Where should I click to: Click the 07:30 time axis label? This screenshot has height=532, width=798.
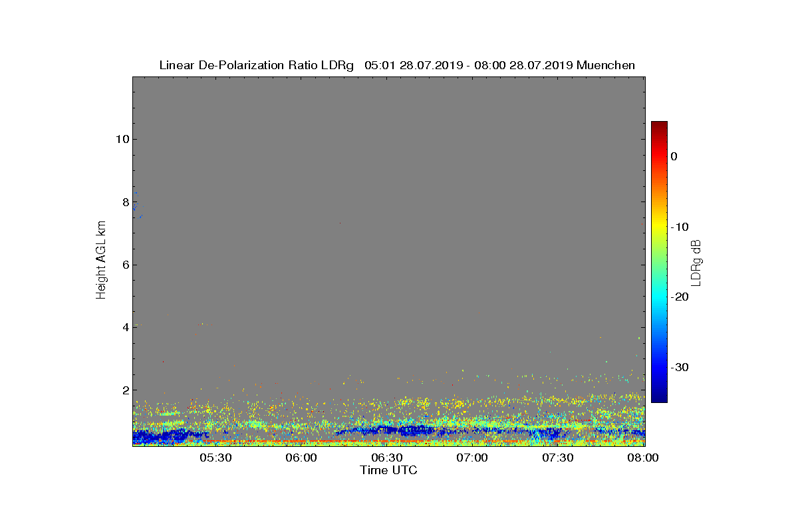(559, 458)
